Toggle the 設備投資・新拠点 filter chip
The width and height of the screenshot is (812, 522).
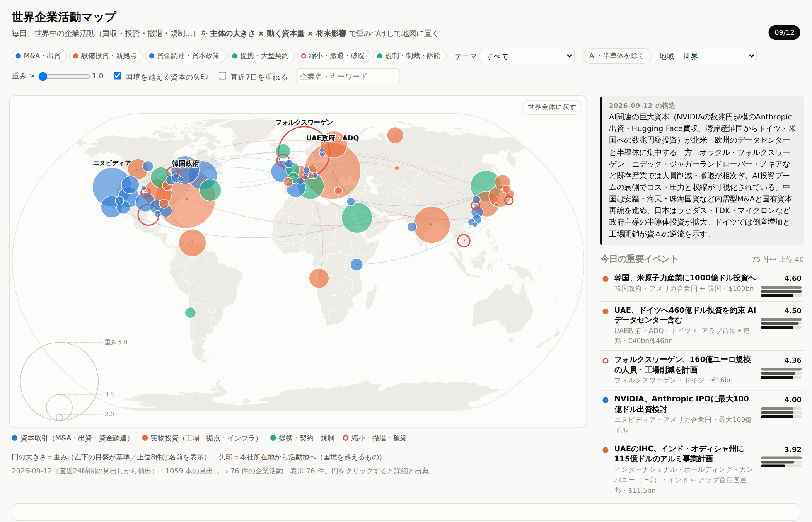(106, 56)
